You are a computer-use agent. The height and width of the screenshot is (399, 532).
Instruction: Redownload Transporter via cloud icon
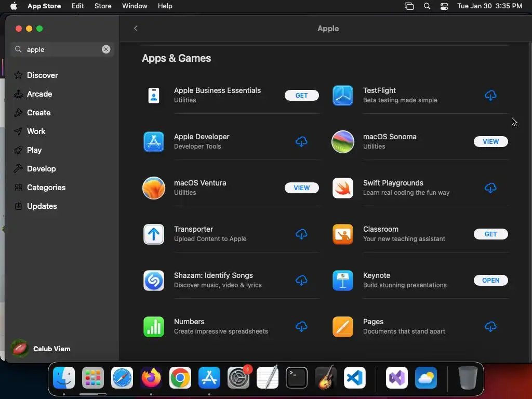(301, 234)
